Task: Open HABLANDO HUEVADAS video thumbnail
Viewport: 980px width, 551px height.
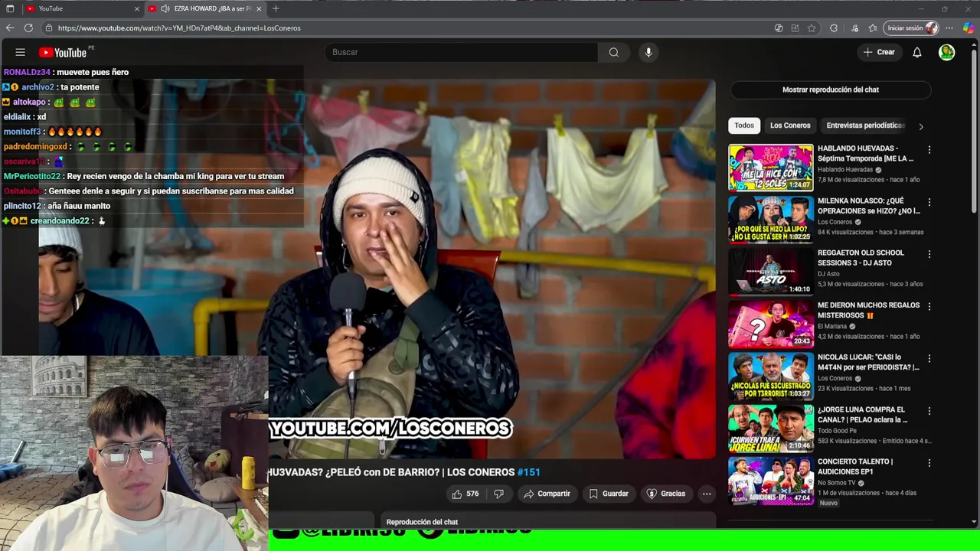Action: [771, 167]
